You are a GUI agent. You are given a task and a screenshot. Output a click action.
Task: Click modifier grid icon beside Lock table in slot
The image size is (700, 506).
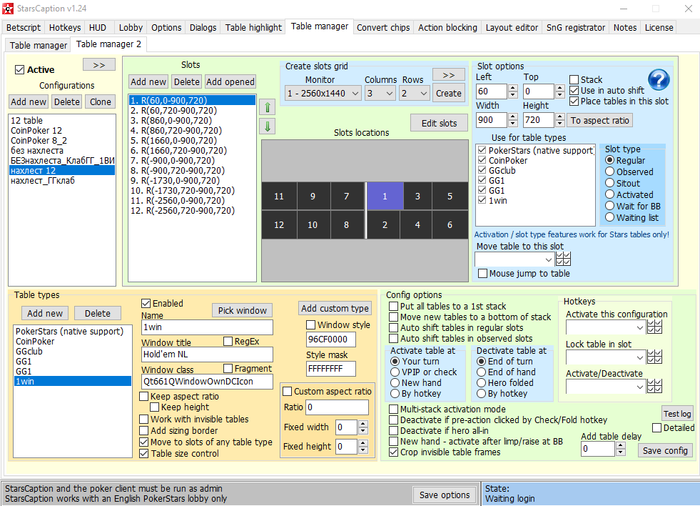[655, 358]
